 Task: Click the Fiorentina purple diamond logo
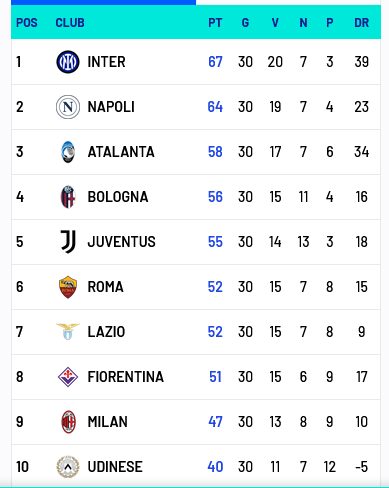(68, 377)
